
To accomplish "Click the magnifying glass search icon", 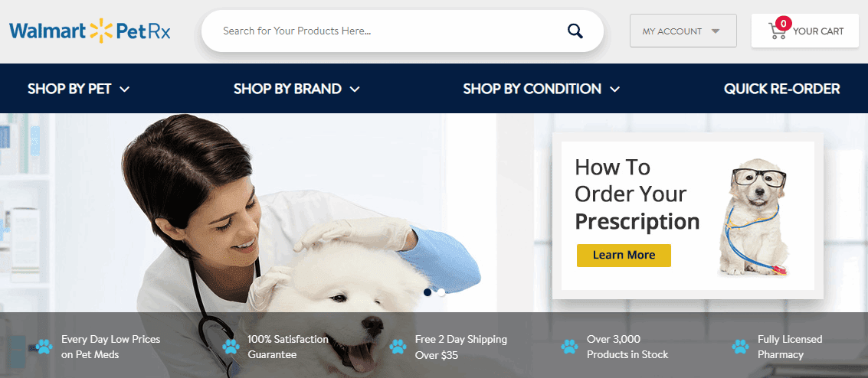I will pyautogui.click(x=575, y=31).
